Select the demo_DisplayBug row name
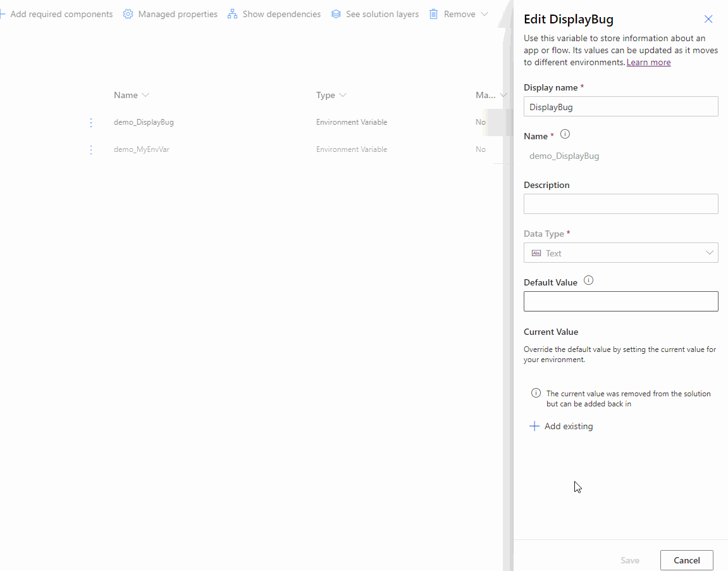The image size is (728, 571). click(144, 122)
